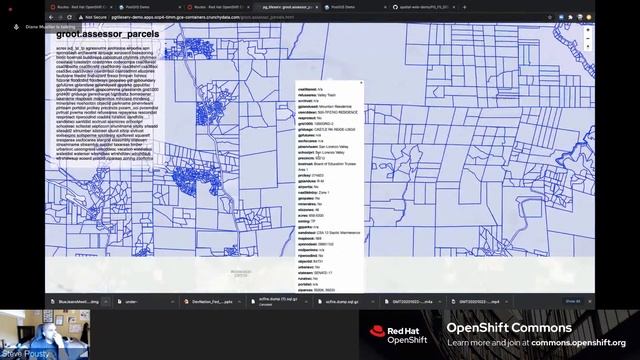
Task: Click 'zoning: TP' popup row
Action: pyautogui.click(x=307, y=221)
